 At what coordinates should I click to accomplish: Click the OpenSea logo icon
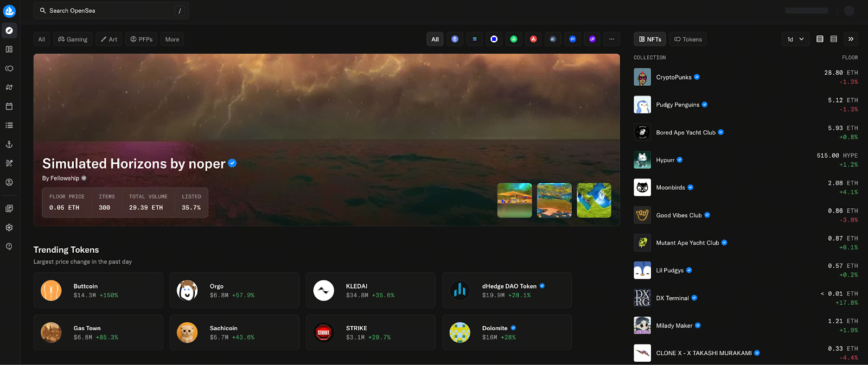coord(9,11)
